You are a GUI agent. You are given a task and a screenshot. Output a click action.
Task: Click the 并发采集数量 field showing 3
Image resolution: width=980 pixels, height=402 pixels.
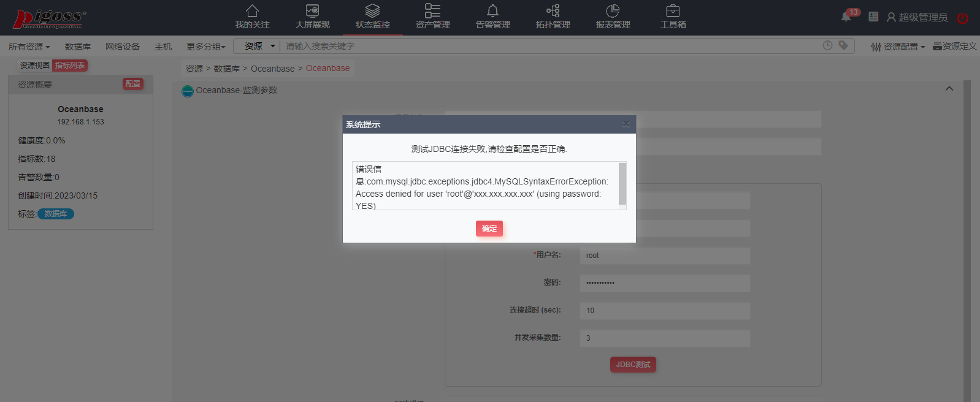665,338
